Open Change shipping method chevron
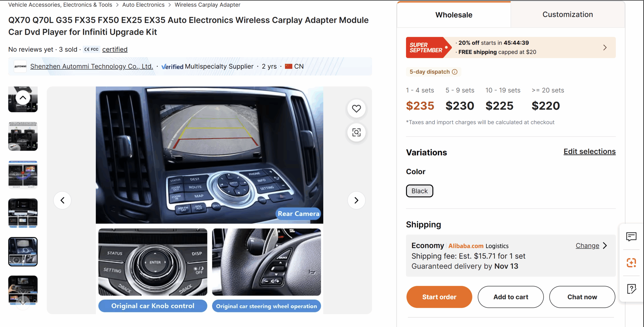This screenshot has height=327, width=644. pos(605,245)
